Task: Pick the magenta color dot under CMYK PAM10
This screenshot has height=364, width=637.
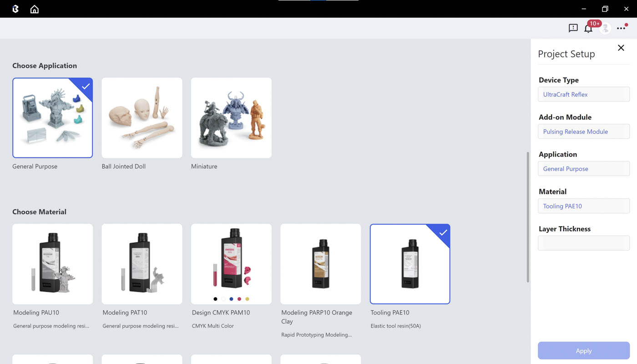Action: pos(239,299)
